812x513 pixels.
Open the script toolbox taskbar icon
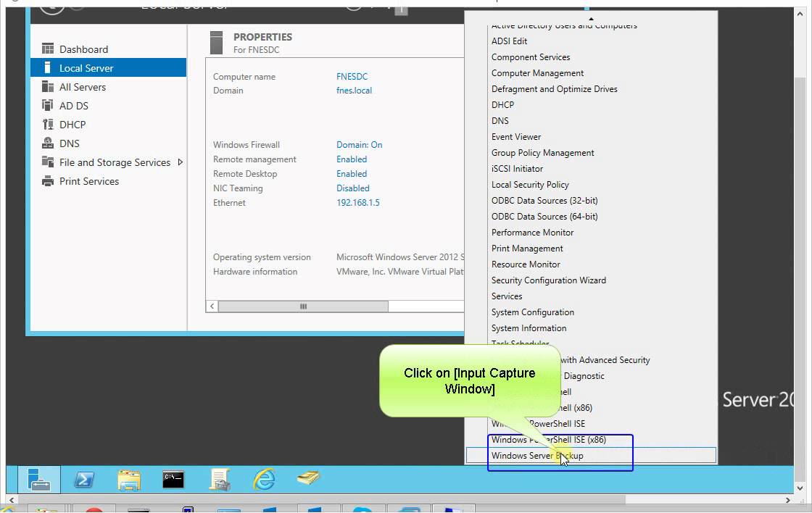(220, 480)
